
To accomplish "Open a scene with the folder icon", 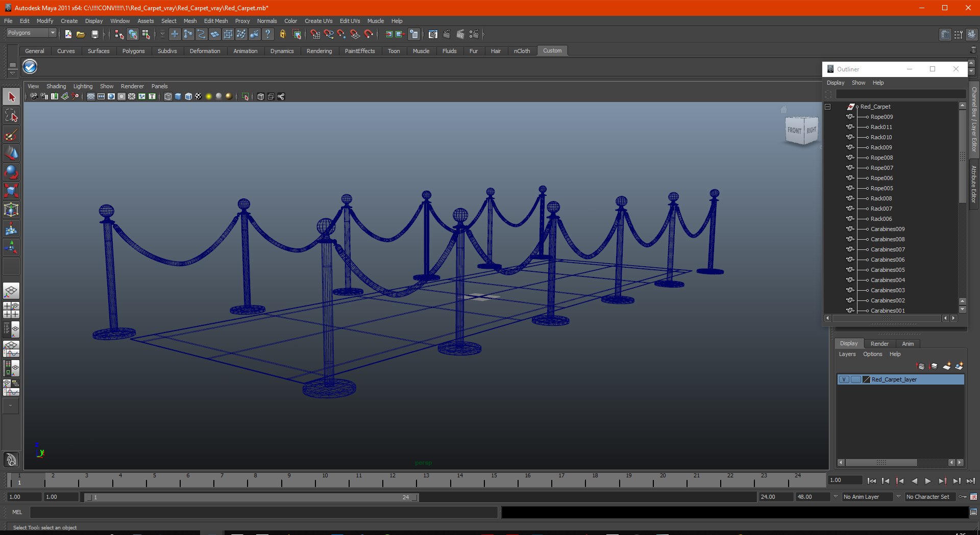I will pos(81,34).
